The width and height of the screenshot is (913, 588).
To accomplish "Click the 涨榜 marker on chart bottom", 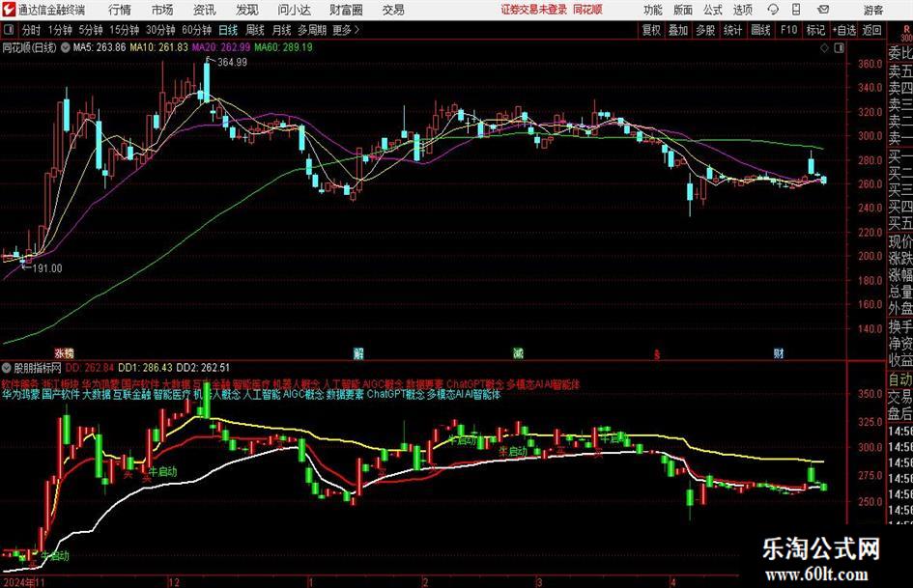I will [65, 353].
